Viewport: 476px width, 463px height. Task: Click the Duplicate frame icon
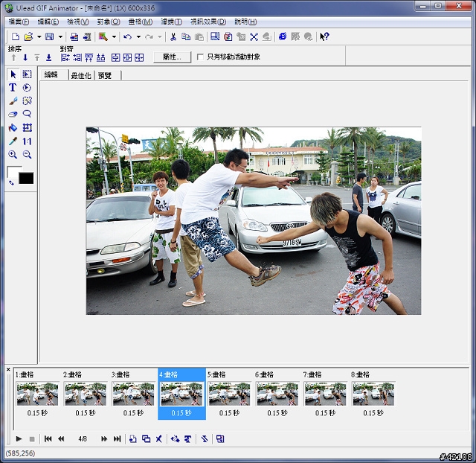[x=146, y=438]
